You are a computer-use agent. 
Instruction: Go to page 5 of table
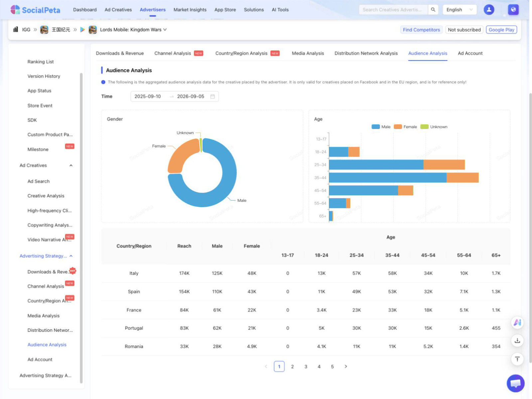pyautogui.click(x=332, y=366)
